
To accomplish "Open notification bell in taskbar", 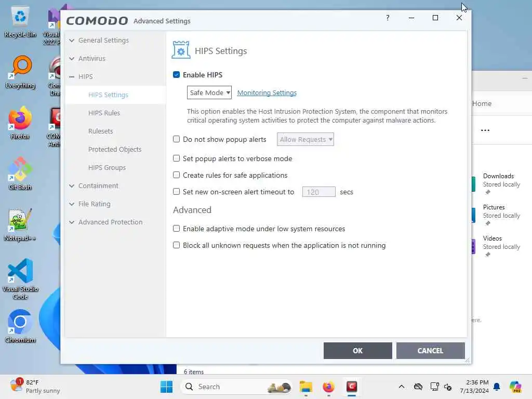I will 497,387.
